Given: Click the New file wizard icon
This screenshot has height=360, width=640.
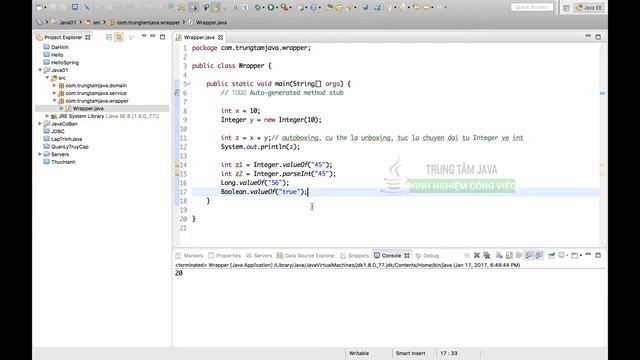Looking at the screenshot, I should coord(40,7).
